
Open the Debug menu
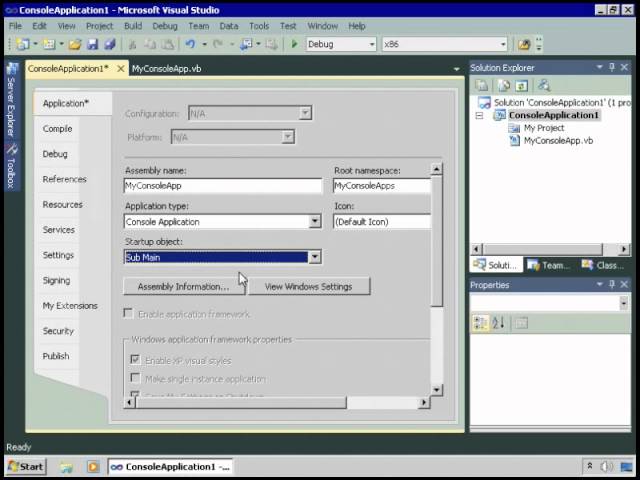click(165, 26)
